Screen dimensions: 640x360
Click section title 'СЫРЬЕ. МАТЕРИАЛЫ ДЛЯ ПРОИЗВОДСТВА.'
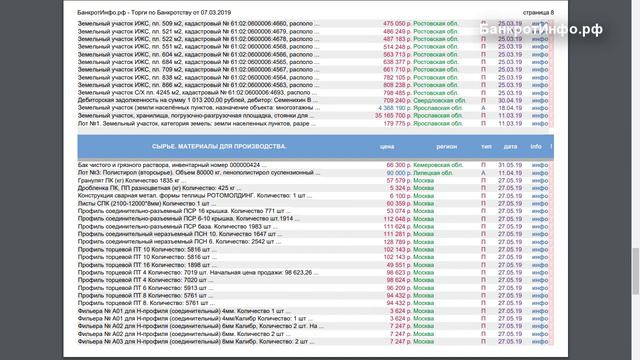coord(219,147)
